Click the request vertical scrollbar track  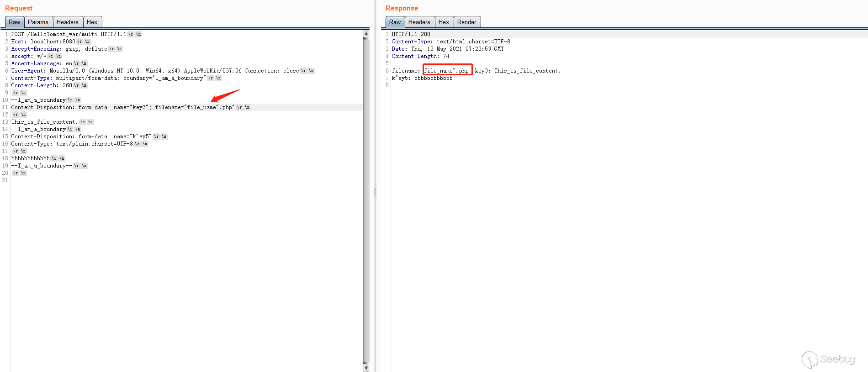point(366,201)
